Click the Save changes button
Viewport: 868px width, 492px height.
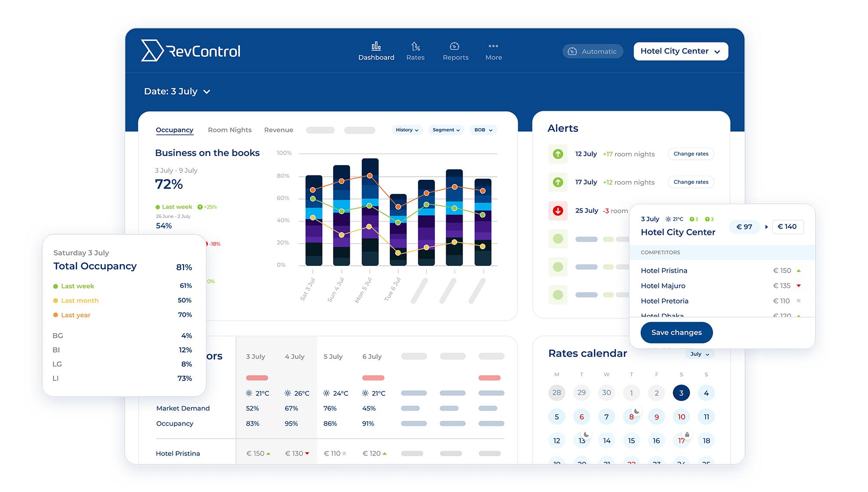(x=676, y=333)
